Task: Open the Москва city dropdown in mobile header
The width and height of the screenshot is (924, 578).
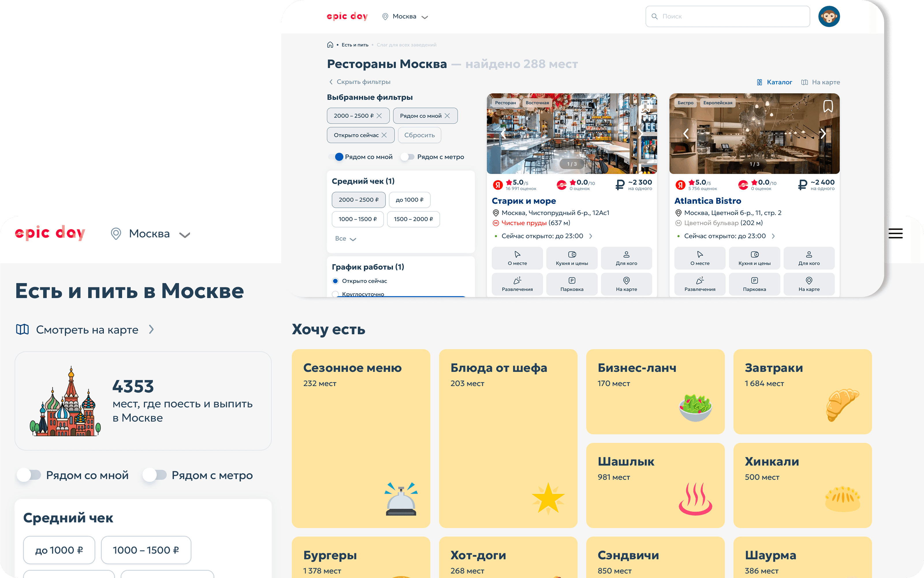Action: [x=150, y=234]
